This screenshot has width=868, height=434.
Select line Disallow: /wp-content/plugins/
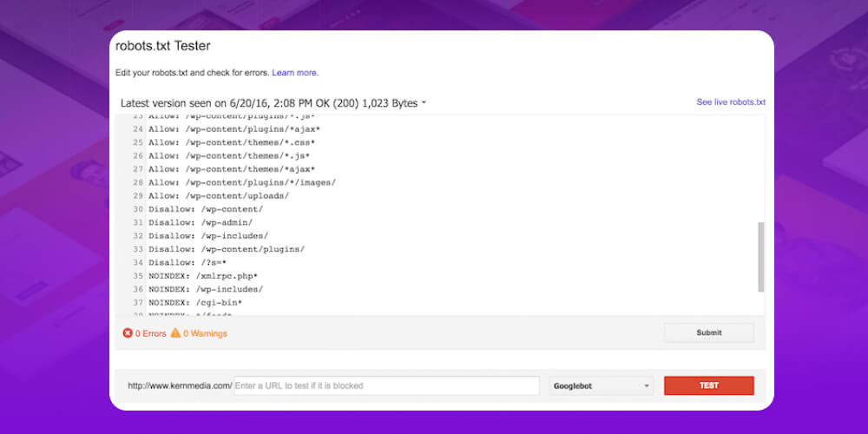[x=227, y=249]
